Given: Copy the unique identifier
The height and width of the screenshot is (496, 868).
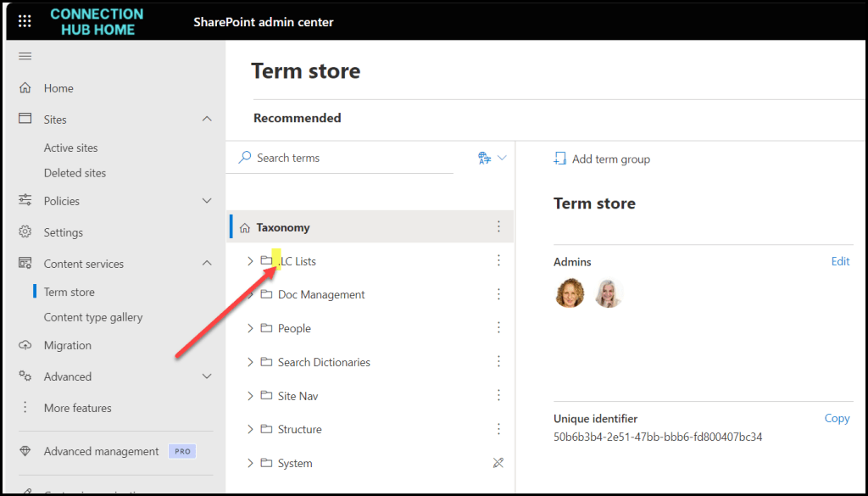Looking at the screenshot, I should tap(837, 418).
